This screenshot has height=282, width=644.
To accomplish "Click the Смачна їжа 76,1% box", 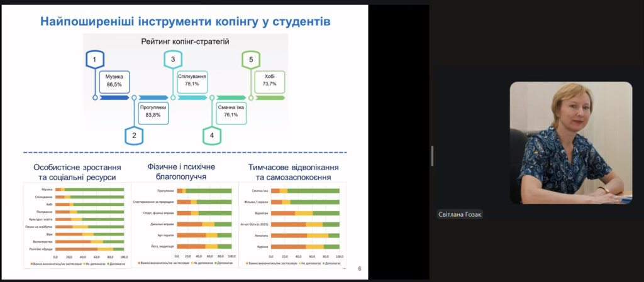I will tap(231, 112).
